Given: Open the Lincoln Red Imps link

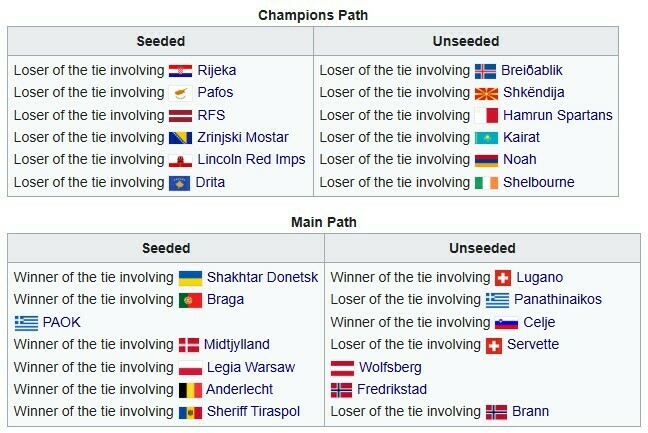Looking at the screenshot, I should point(252,160).
